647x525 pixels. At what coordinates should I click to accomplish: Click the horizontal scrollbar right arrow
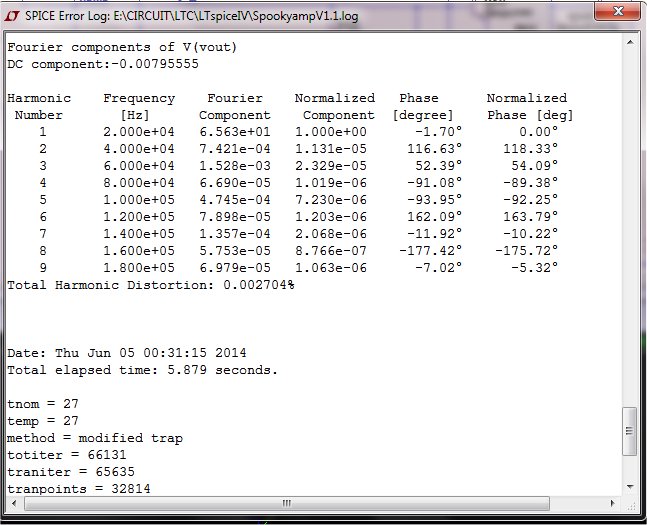click(x=612, y=503)
